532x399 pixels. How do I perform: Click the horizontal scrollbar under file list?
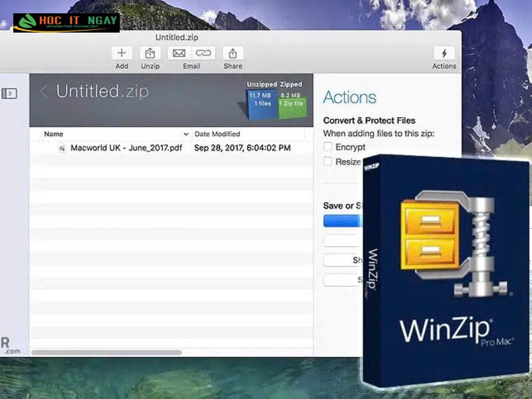[106, 352]
